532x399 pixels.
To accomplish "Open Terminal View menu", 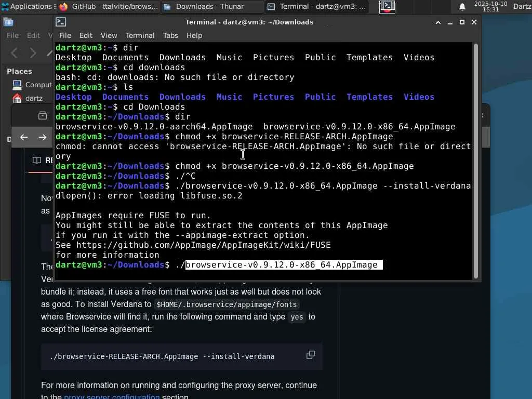I will (109, 35).
